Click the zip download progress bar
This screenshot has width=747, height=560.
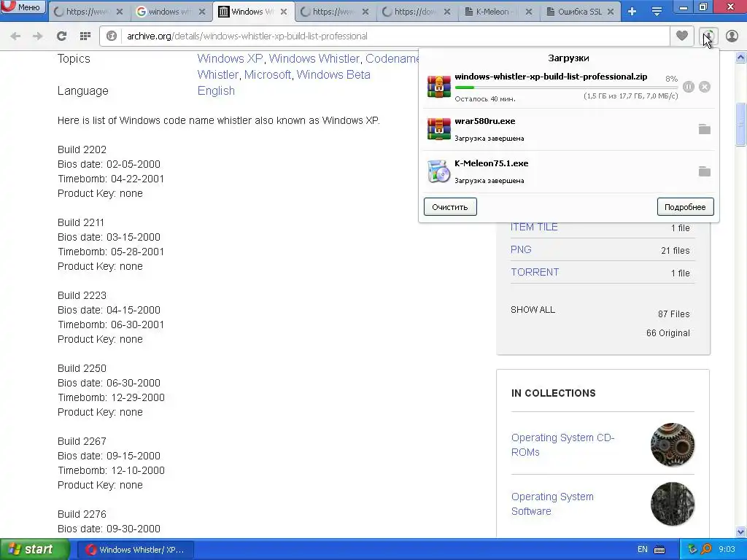coord(566,87)
